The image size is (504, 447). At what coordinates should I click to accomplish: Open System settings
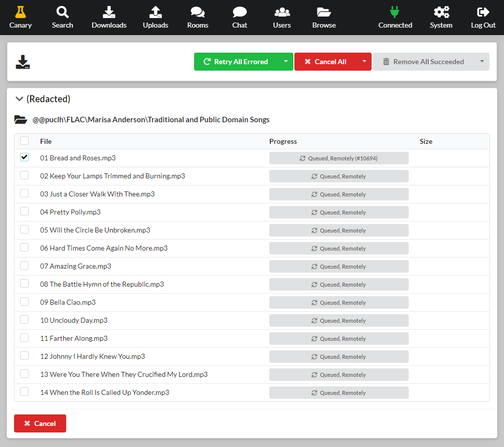point(441,17)
